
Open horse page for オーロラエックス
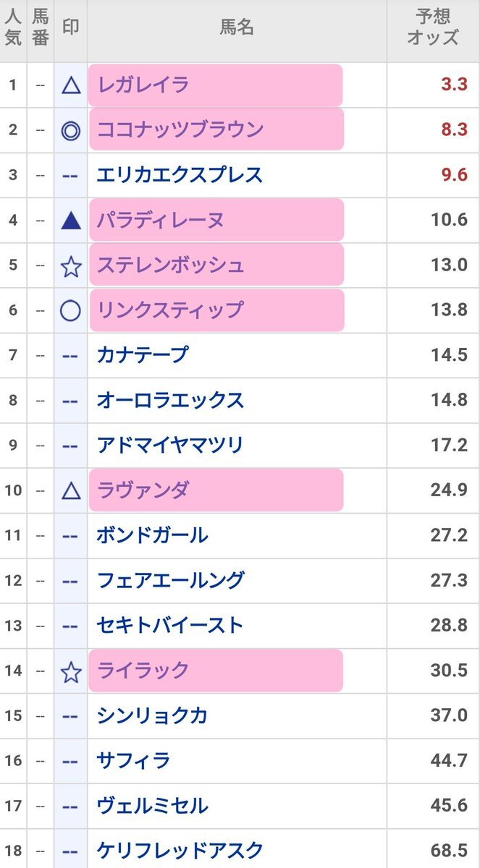point(170,400)
